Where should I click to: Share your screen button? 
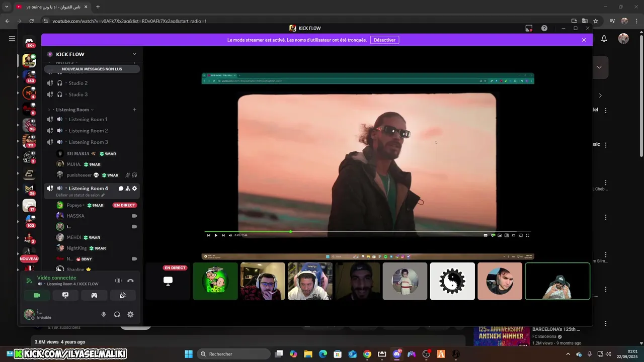(x=65, y=295)
